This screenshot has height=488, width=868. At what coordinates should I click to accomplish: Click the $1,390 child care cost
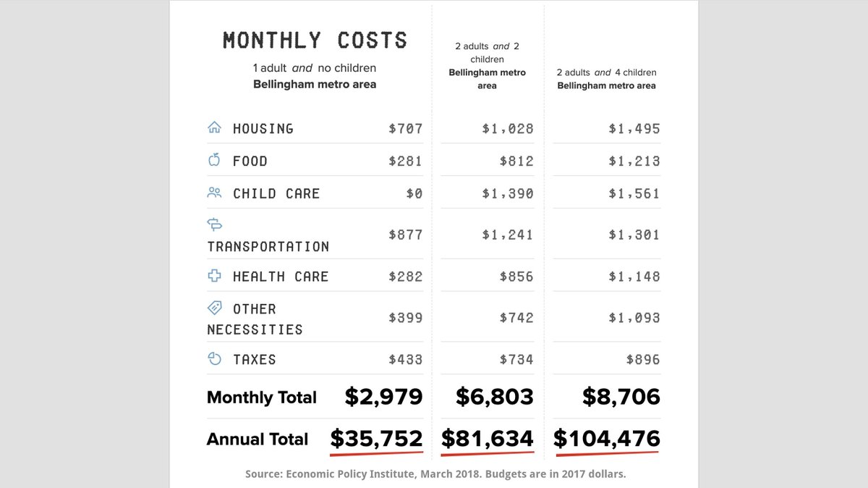click(x=508, y=193)
